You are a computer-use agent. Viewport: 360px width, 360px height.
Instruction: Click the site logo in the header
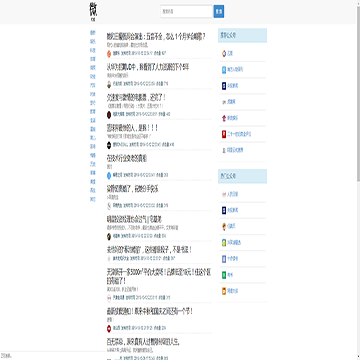click(94, 11)
